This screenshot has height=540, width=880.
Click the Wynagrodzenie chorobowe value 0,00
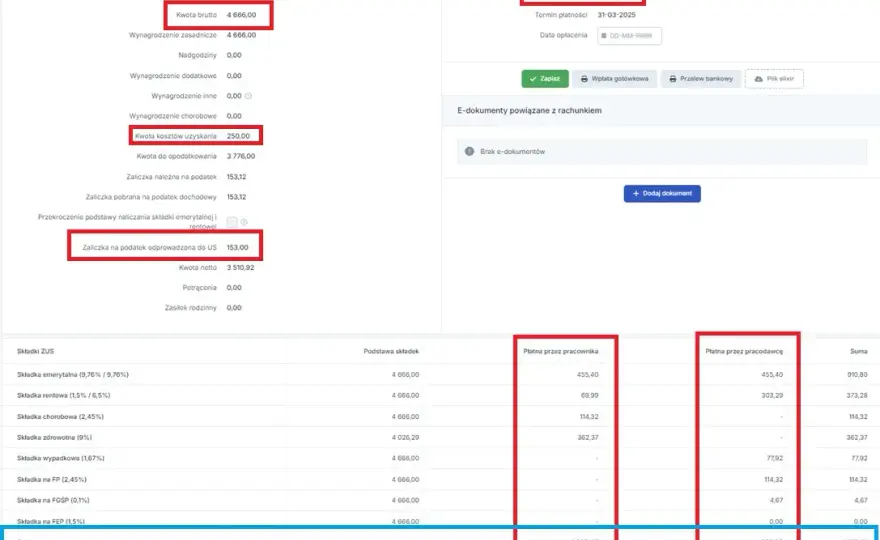click(x=234, y=116)
